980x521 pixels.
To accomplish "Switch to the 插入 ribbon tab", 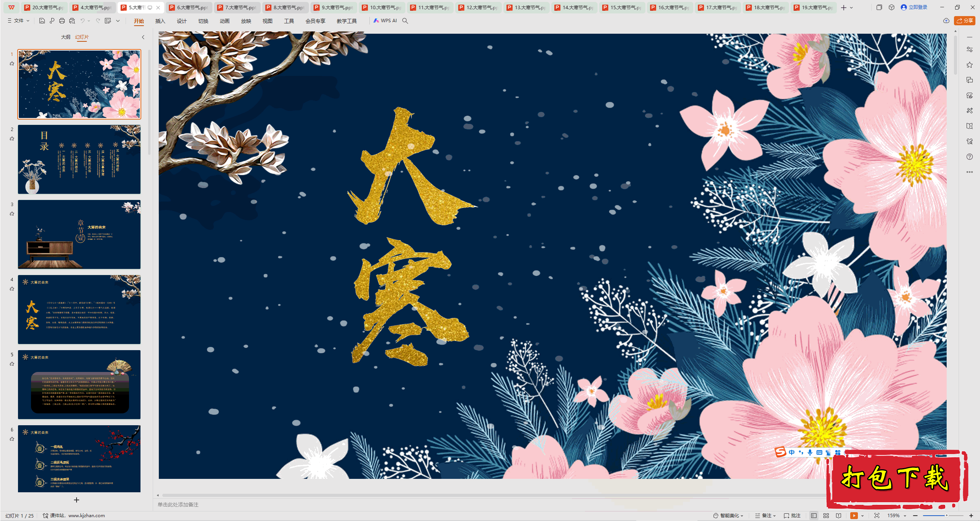I will pos(160,21).
